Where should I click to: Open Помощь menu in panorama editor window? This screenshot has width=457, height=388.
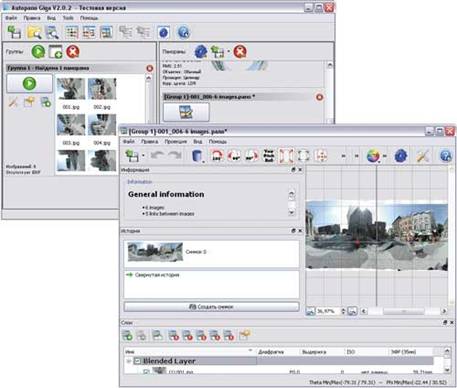point(218,142)
